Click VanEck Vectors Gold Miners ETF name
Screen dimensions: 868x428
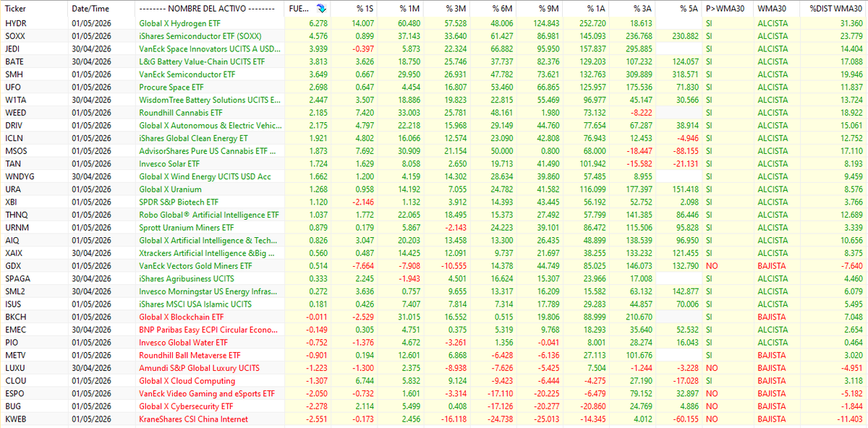pos(195,266)
